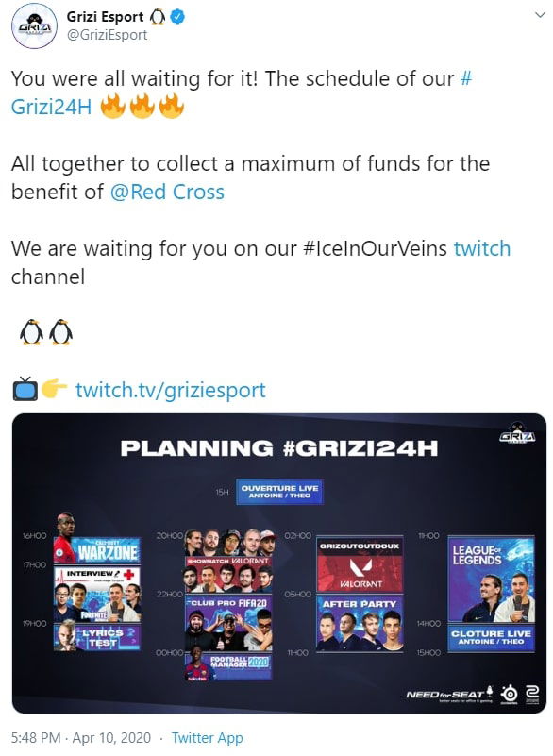The height and width of the screenshot is (756, 553).
Task: Open the @Red Cross mention
Action: [167, 192]
